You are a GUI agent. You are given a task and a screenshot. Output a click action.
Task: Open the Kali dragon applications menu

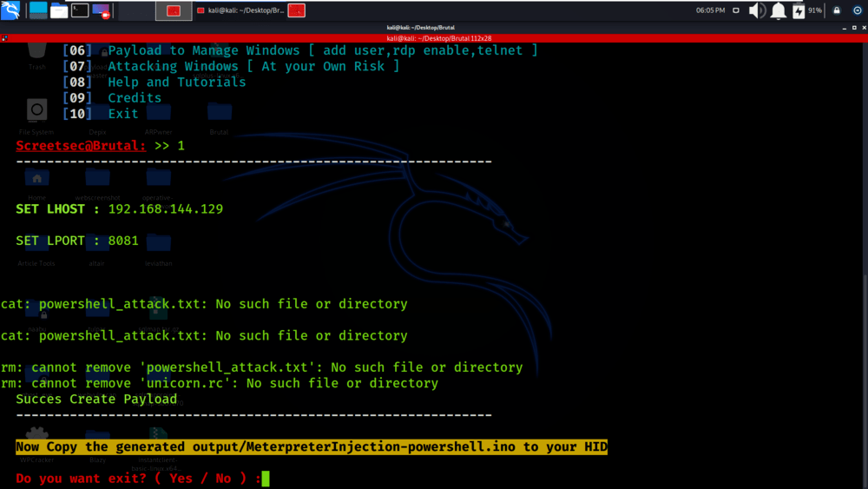coord(10,10)
